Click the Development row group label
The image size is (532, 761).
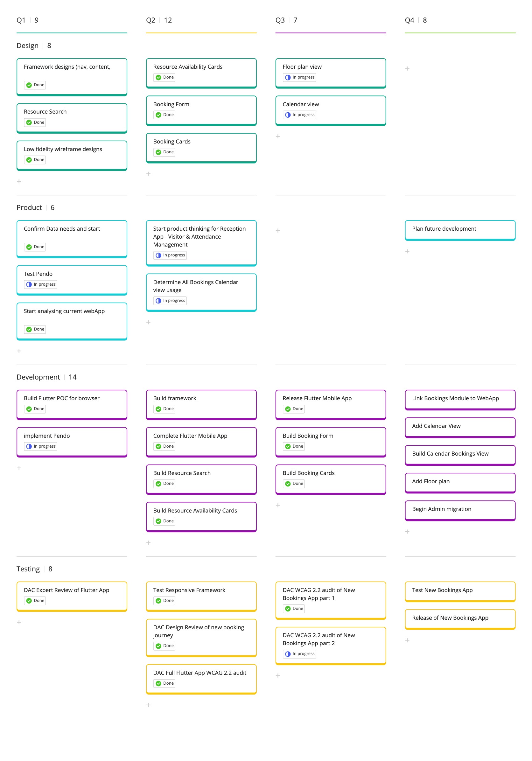[x=38, y=377]
